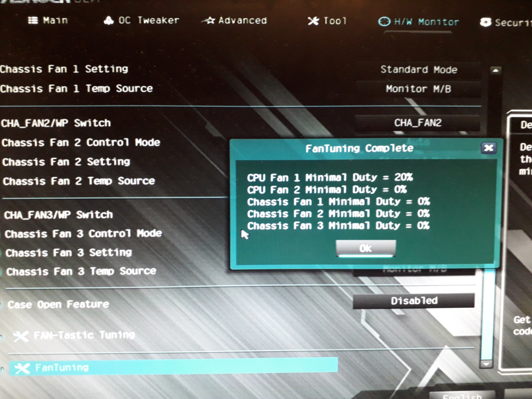
Task: Click the highlighted FanTuning wrench icon
Action: click(x=22, y=369)
